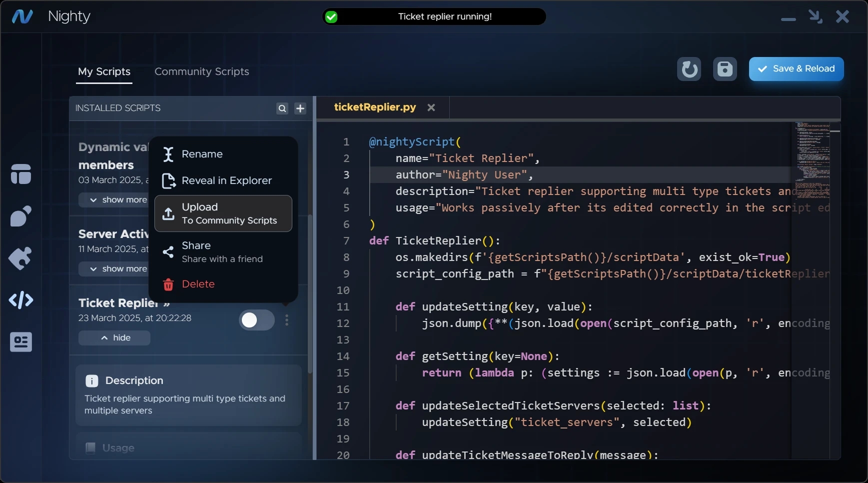
Task: Click the "def updateSelectedTicketServers" code line
Action: coord(554,406)
